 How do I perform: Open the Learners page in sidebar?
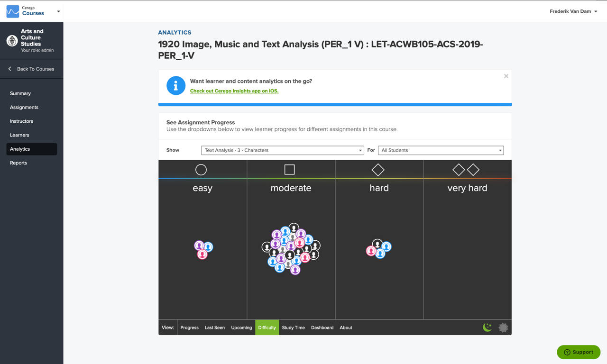(x=19, y=135)
